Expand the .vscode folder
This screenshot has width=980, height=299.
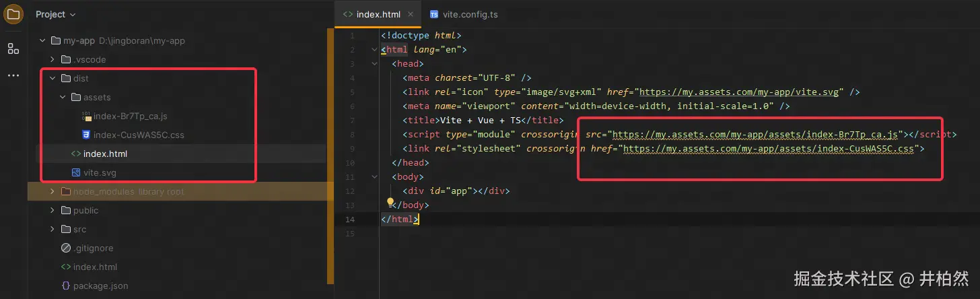[x=53, y=59]
